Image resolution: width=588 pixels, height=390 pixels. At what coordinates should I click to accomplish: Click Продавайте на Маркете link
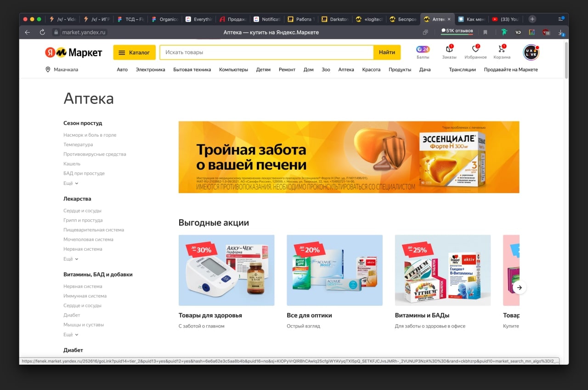(x=511, y=69)
